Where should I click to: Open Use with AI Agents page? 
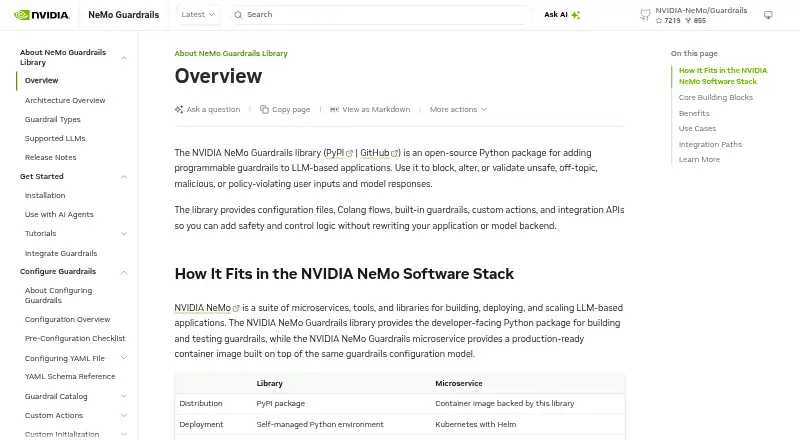click(x=59, y=214)
